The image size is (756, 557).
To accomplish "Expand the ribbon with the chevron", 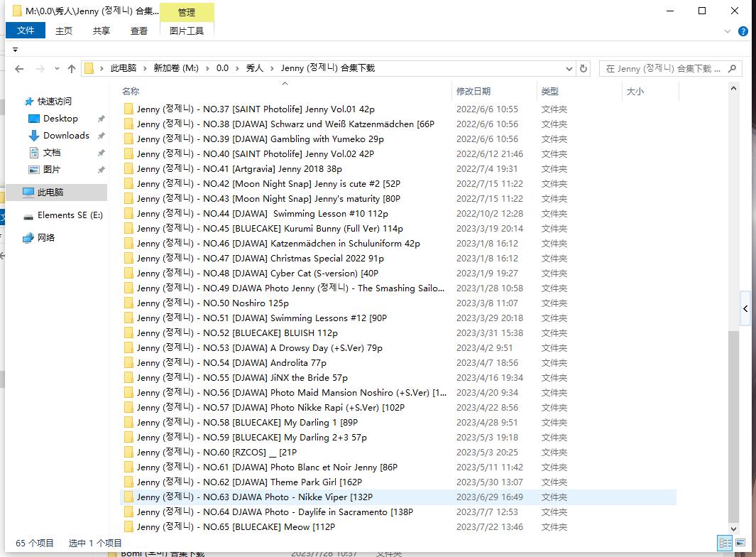I will [x=728, y=31].
